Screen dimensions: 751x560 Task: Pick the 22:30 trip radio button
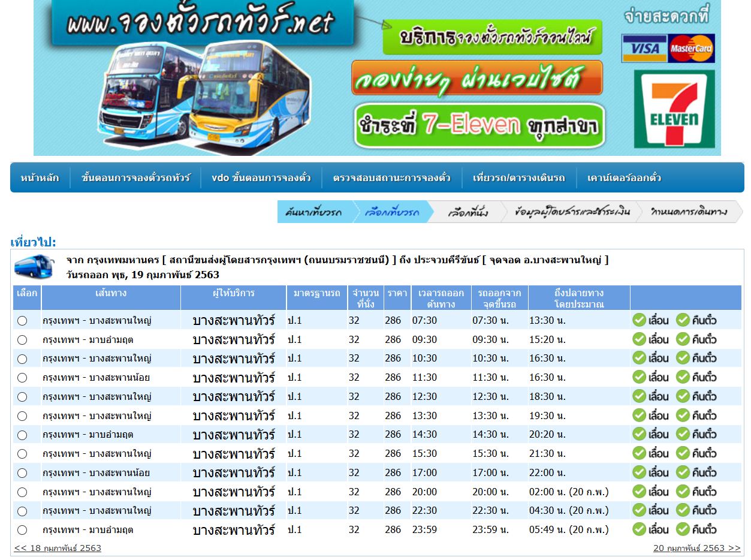coord(22,511)
